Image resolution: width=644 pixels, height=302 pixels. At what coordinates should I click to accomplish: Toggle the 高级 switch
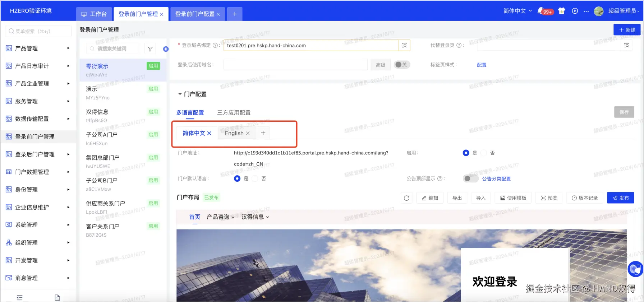(x=402, y=65)
